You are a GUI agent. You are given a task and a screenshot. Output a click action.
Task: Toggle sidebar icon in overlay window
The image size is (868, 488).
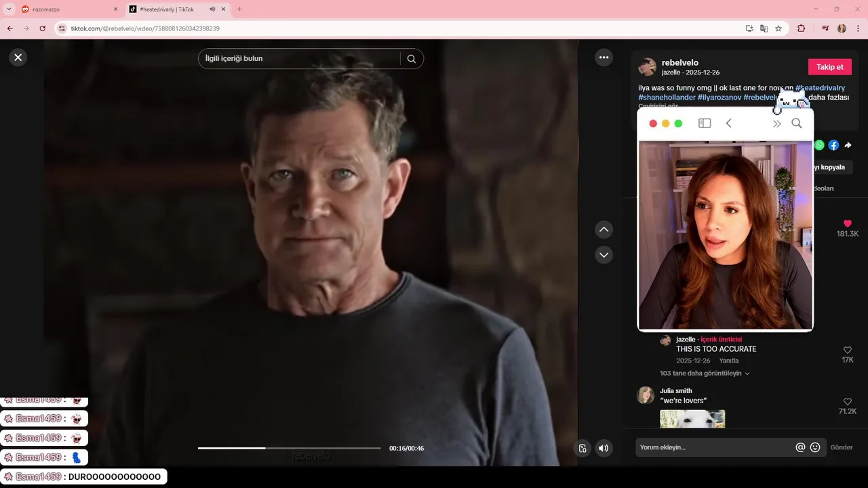[x=705, y=123]
